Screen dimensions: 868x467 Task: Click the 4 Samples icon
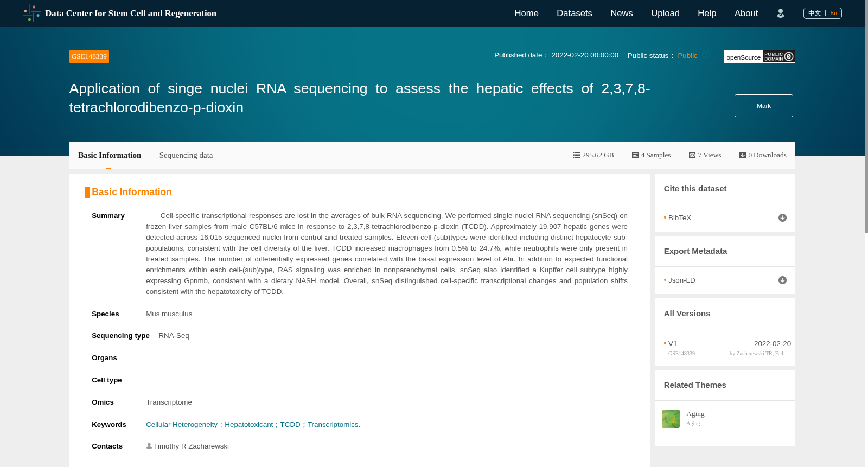click(x=635, y=155)
